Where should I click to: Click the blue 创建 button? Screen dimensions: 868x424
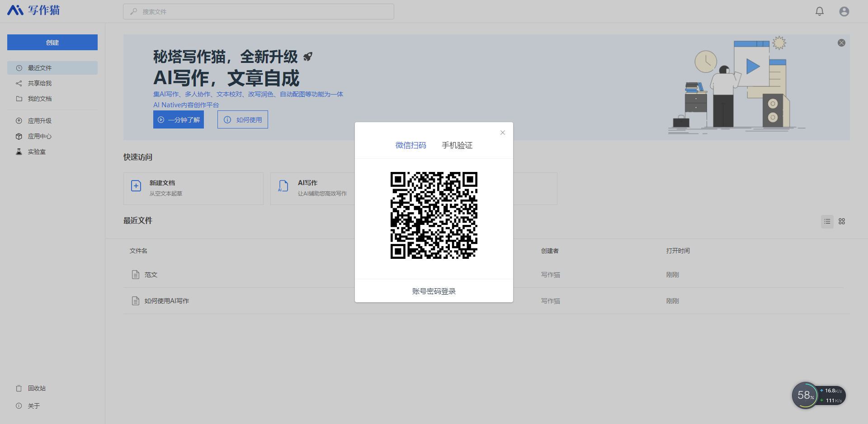click(52, 43)
